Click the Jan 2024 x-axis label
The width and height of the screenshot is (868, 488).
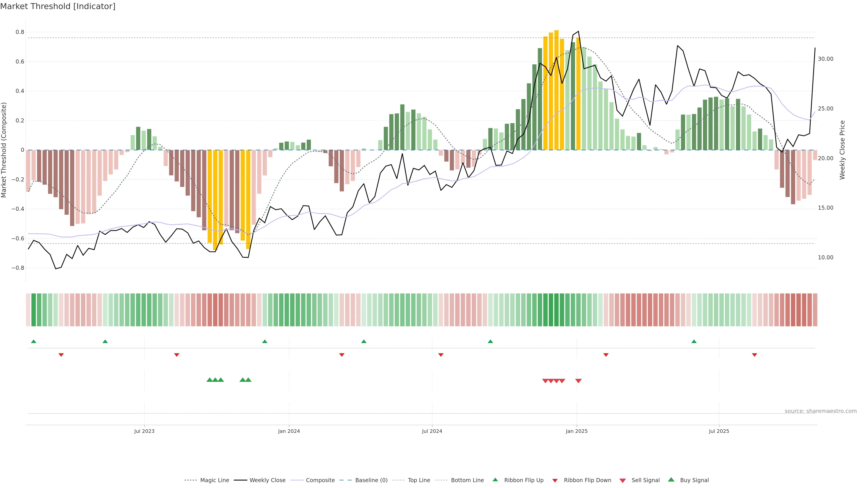pyautogui.click(x=289, y=431)
